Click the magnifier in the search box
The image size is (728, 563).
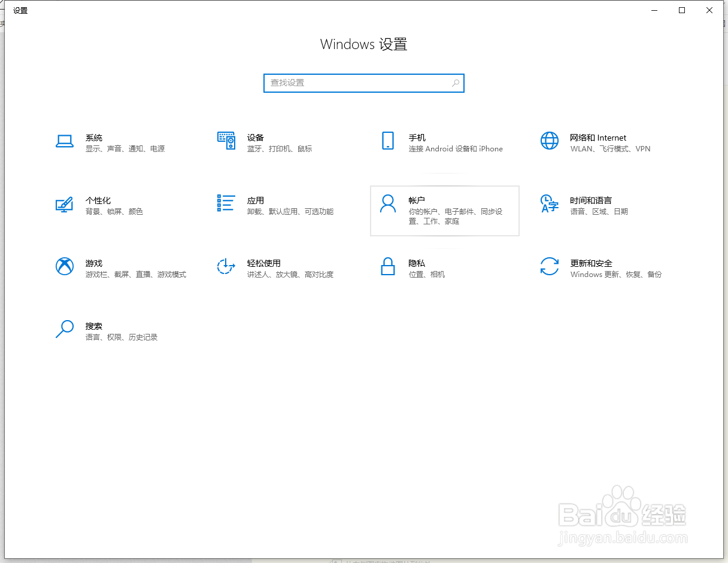click(456, 83)
